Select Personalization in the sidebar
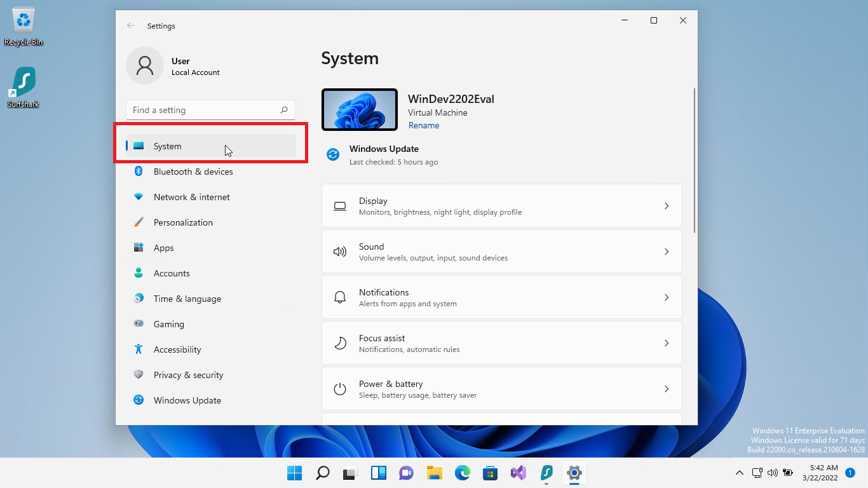868x488 pixels. pyautogui.click(x=211, y=222)
